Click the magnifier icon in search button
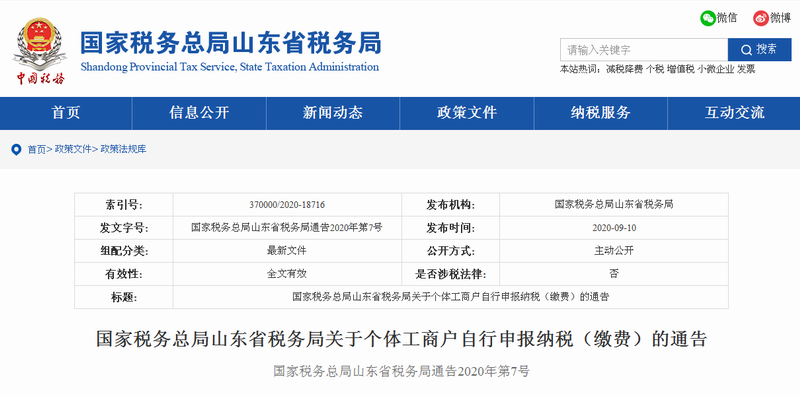The height and width of the screenshot is (395, 800). (746, 50)
